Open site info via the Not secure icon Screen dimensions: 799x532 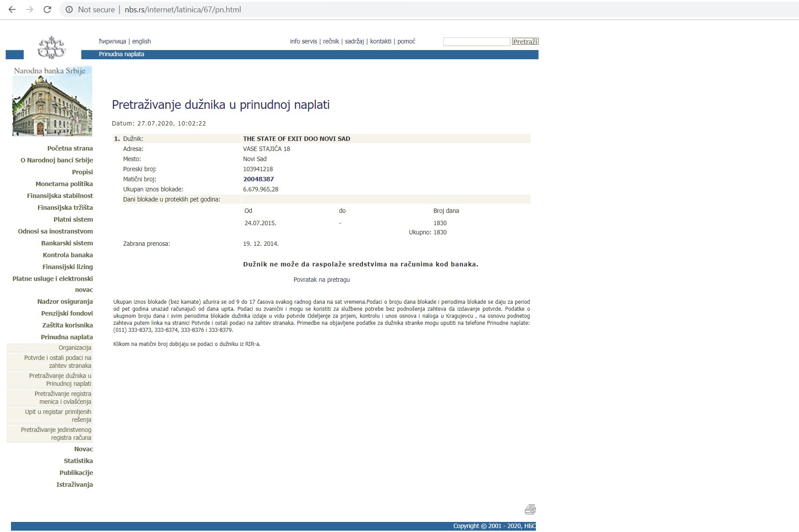(69, 9)
